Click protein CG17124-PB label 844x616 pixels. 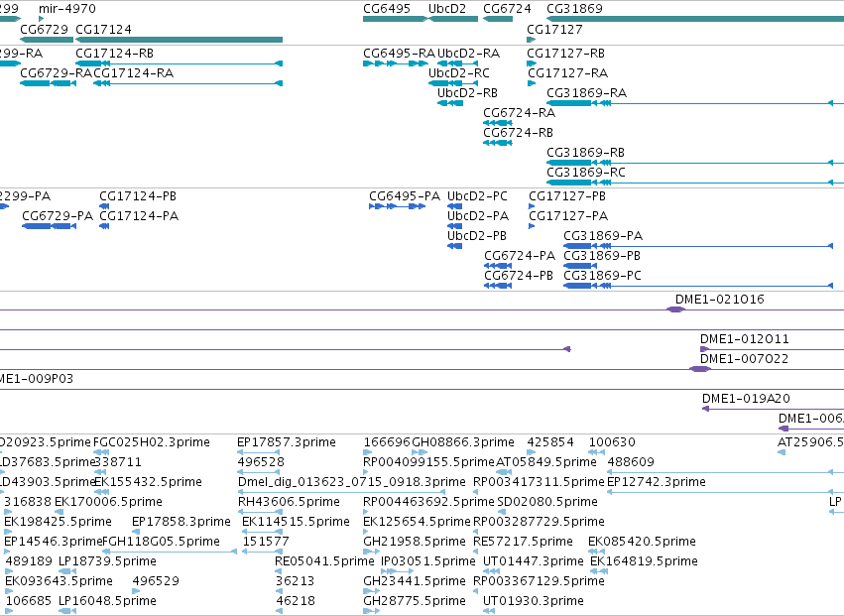pyautogui.click(x=138, y=196)
